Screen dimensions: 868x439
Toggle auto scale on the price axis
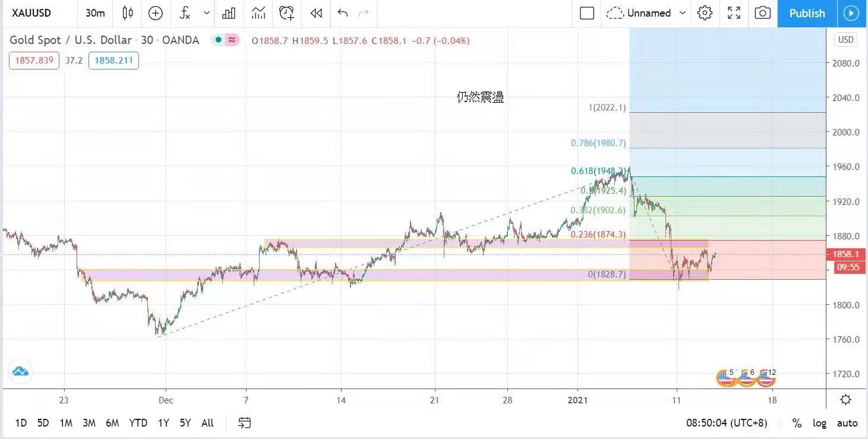click(847, 423)
